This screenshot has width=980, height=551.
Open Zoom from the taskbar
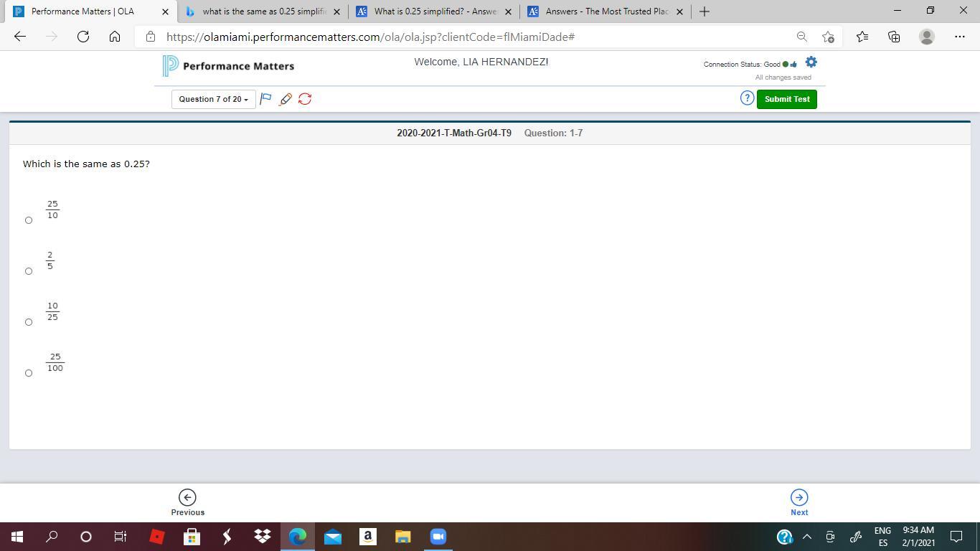(438, 537)
